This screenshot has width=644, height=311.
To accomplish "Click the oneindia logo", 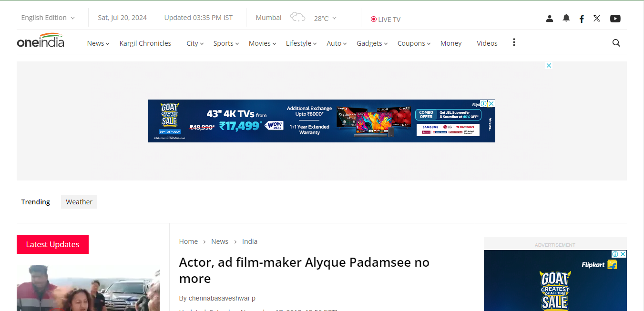I will click(41, 41).
